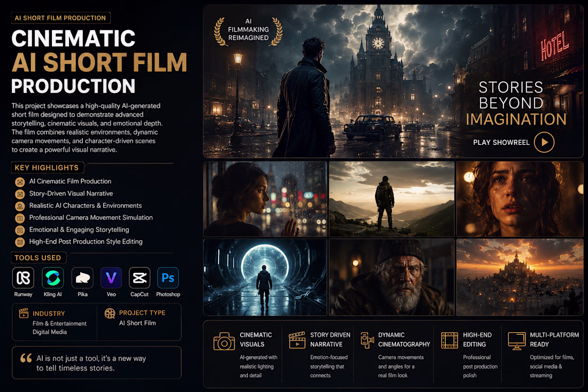Viewport: 588px width, 392px height.
Task: Click the STORIES BEYOND IMAGINATION text
Action: [516, 103]
